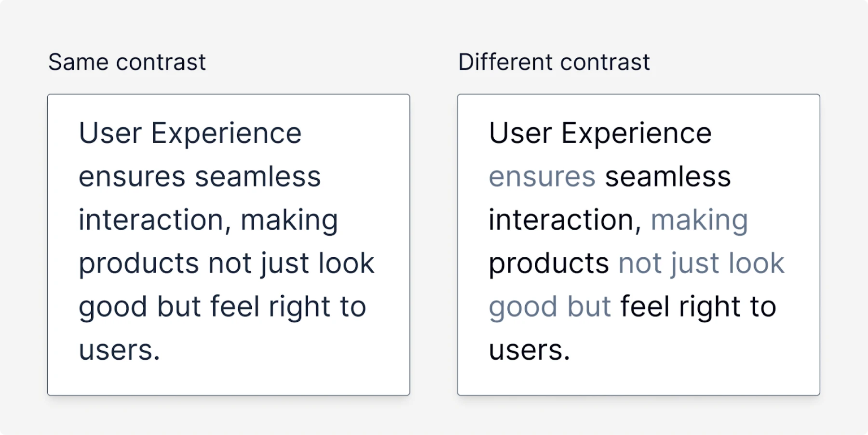Viewport: 868px width, 435px height.
Task: Click "products" in the Different contrast card
Action: (x=549, y=264)
